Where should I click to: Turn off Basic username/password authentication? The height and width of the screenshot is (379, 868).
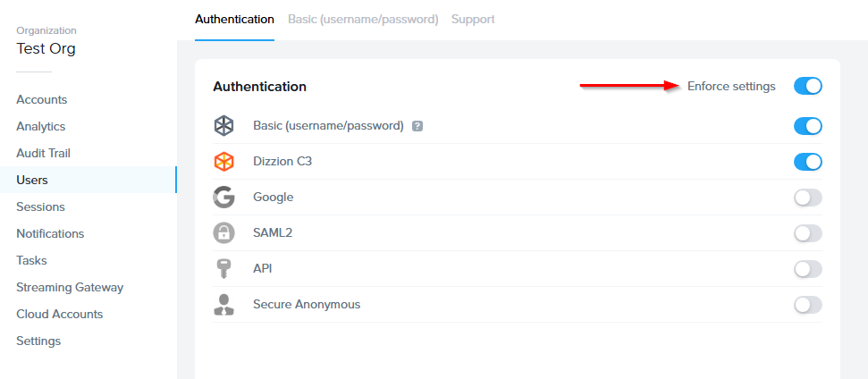click(807, 126)
